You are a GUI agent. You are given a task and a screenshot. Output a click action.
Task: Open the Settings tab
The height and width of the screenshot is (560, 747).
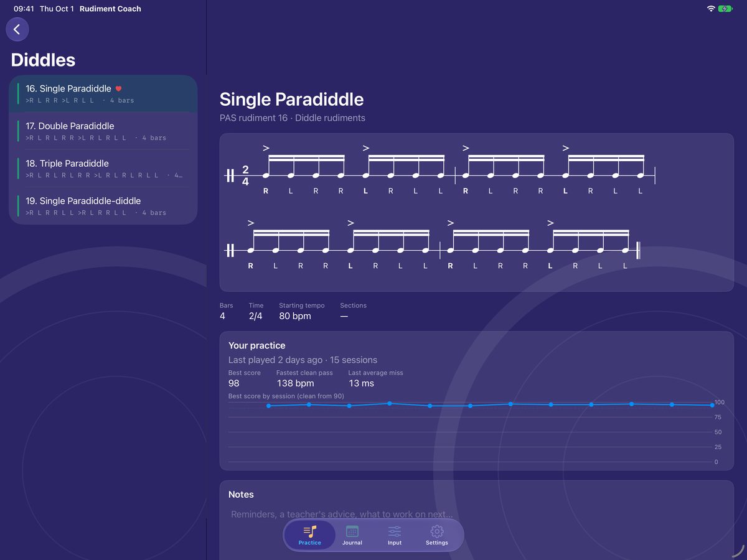437,535
